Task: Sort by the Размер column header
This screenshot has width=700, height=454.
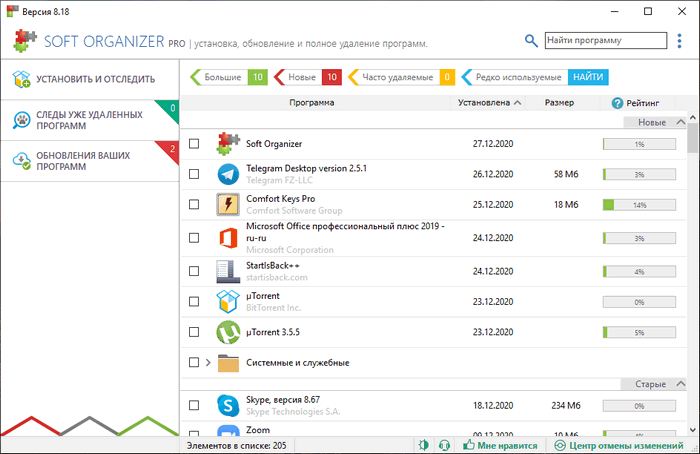Action: pos(559,103)
